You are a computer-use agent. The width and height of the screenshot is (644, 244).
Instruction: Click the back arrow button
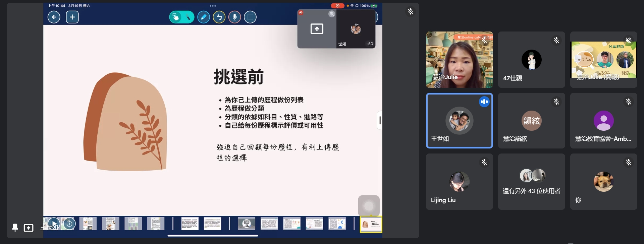click(x=54, y=17)
